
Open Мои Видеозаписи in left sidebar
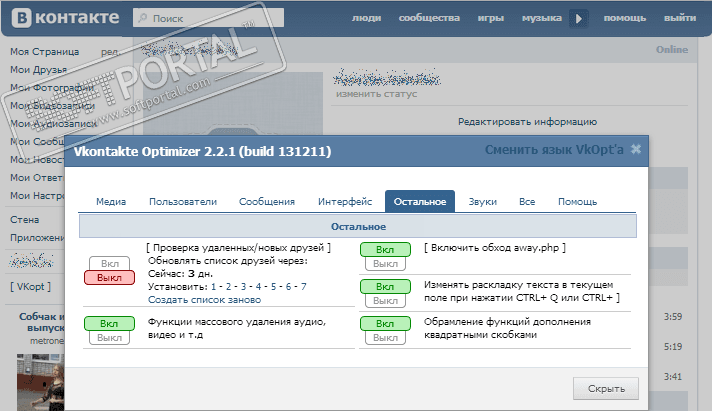click(53, 105)
